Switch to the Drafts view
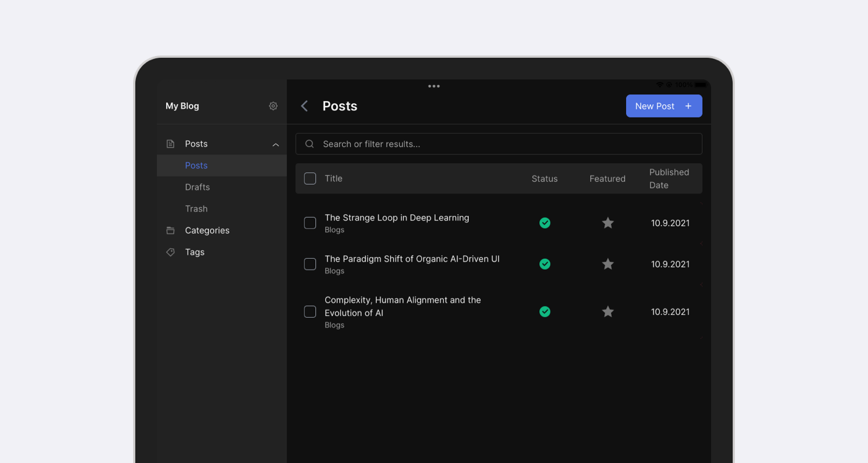868x463 pixels. coord(197,186)
